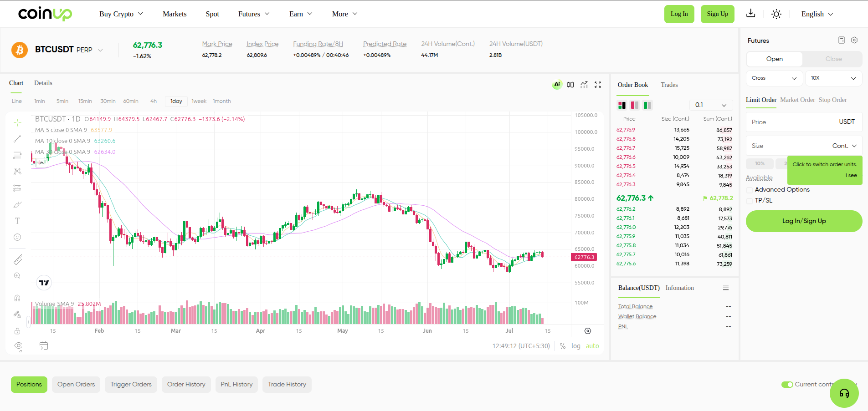Toggle the Current contract switch
Screen dimensions: 868x411
pos(787,385)
